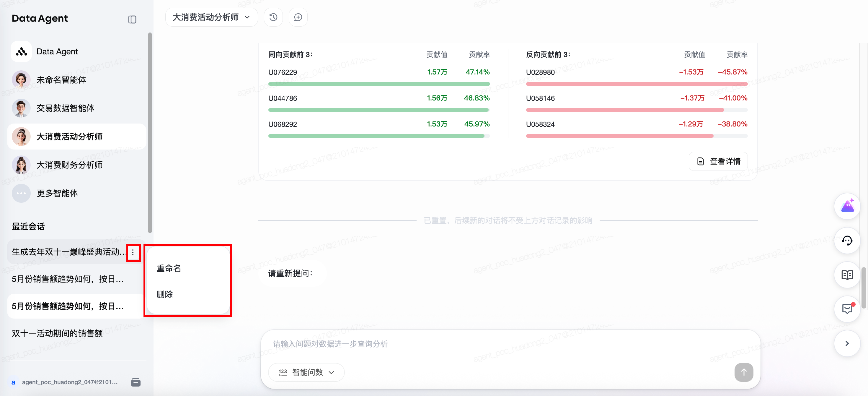Click the three-dot menu on first conversation

pyautogui.click(x=133, y=252)
